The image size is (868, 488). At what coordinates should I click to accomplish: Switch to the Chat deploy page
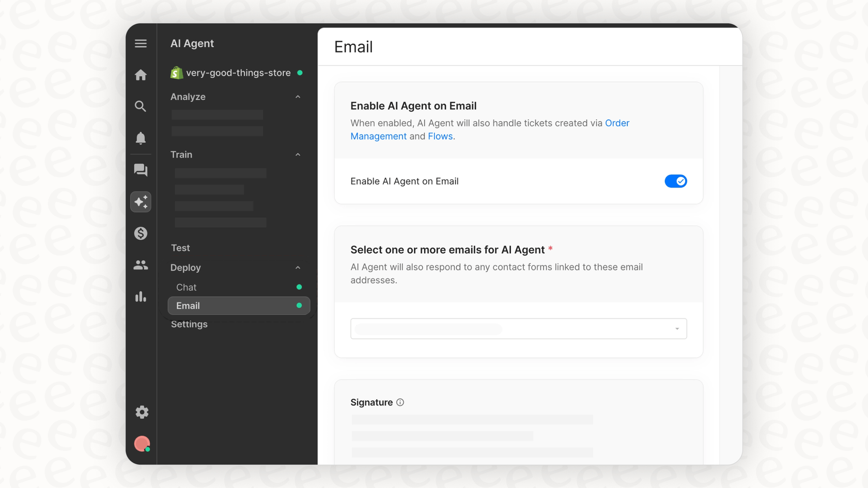(x=186, y=287)
